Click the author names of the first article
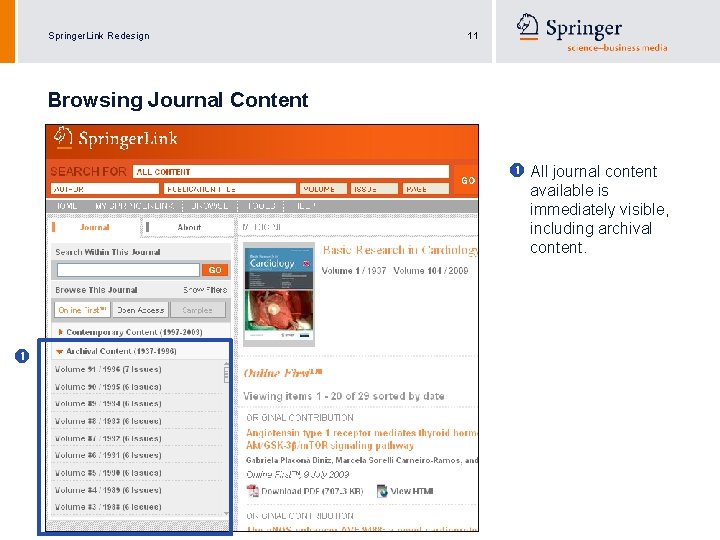 pyautogui.click(x=362, y=460)
